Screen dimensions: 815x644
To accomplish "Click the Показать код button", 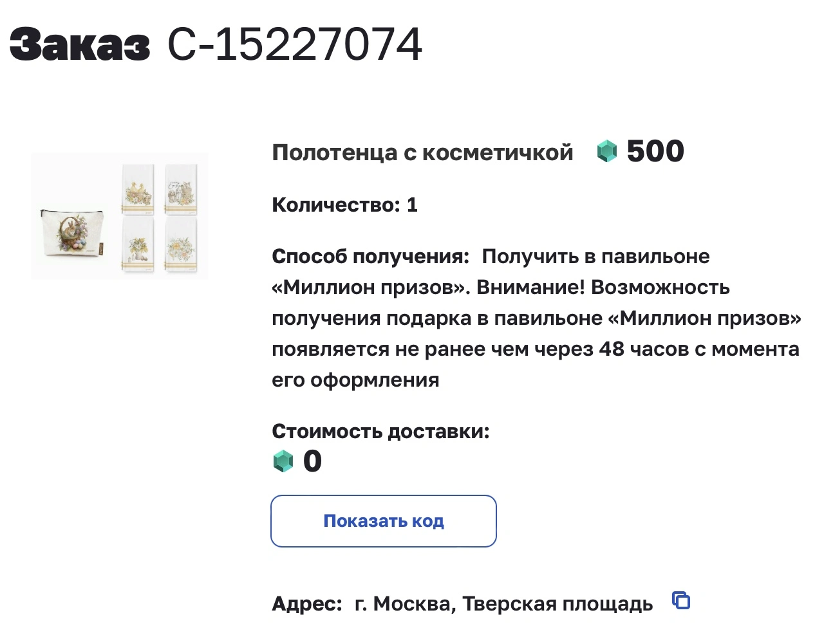I will click(x=384, y=521).
